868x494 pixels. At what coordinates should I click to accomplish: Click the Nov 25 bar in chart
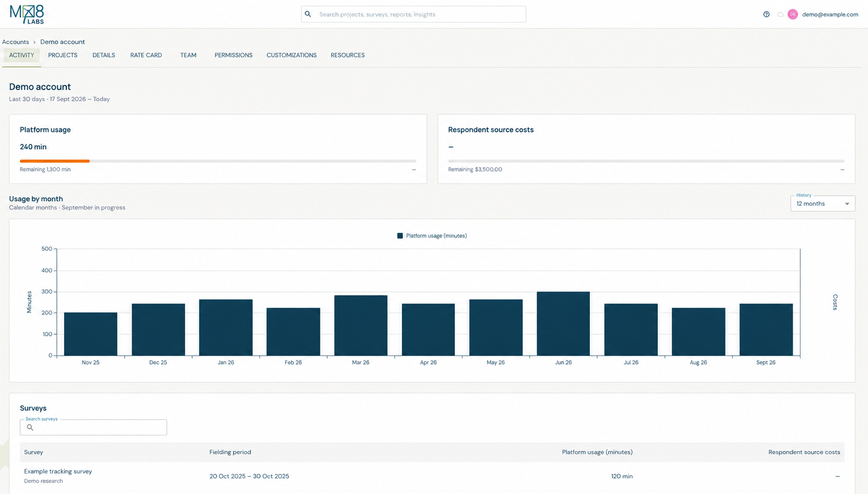click(x=91, y=334)
